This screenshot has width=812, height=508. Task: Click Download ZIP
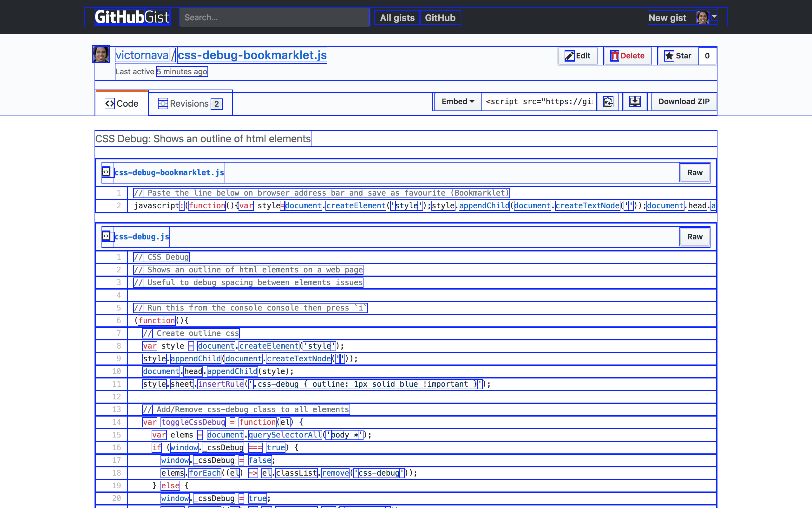click(x=684, y=102)
